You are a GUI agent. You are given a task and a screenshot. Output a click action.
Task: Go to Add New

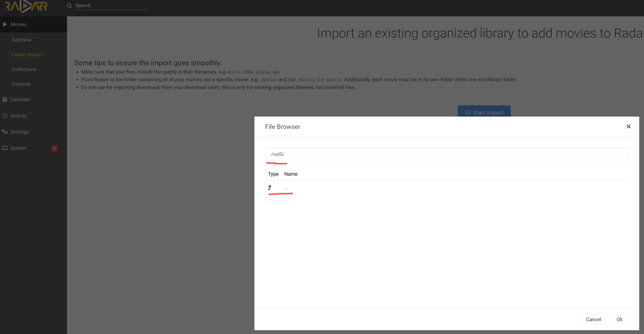(22, 40)
